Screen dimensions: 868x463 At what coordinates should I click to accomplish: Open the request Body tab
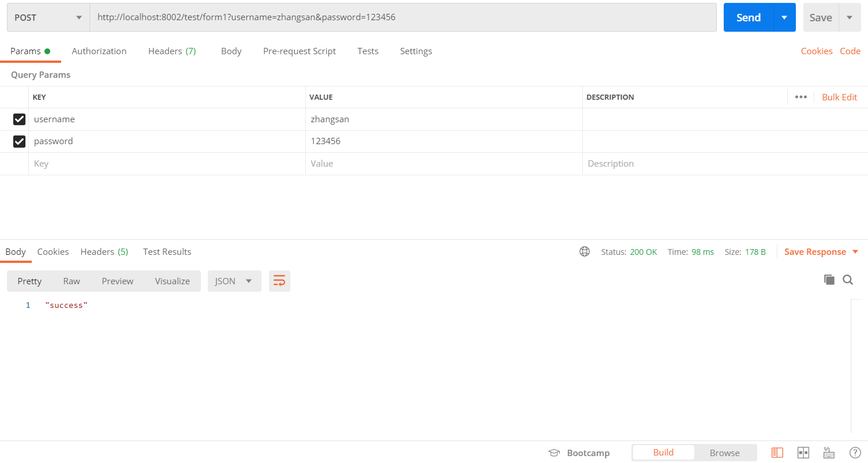pyautogui.click(x=231, y=51)
